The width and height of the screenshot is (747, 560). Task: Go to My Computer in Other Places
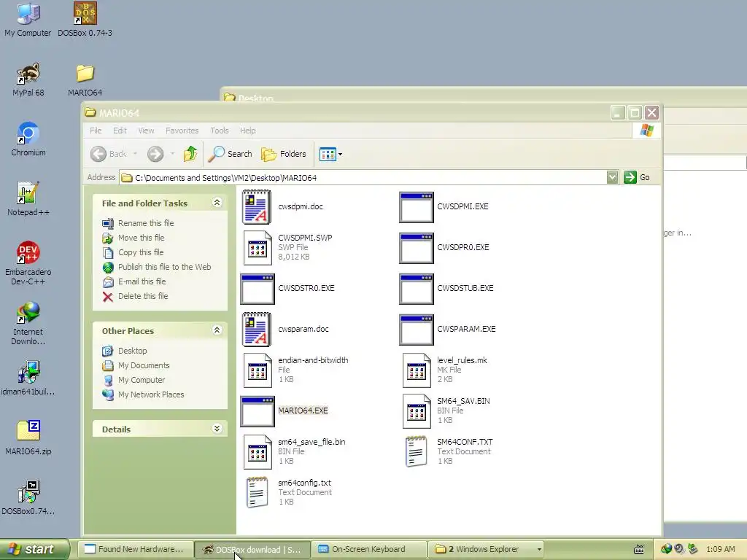point(142,380)
